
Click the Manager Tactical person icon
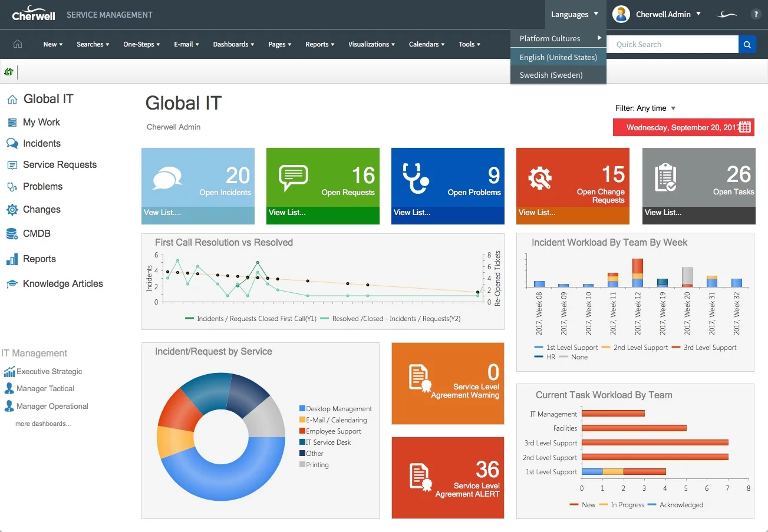click(x=9, y=388)
